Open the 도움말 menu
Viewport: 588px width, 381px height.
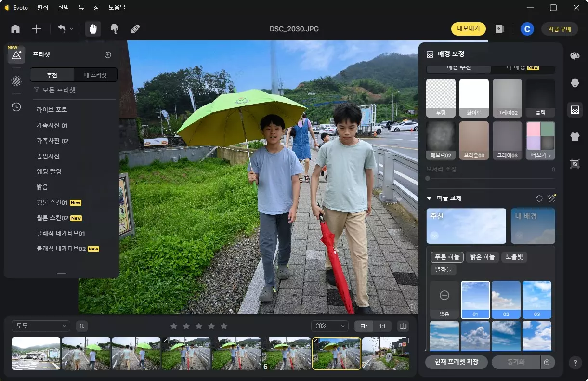click(116, 8)
